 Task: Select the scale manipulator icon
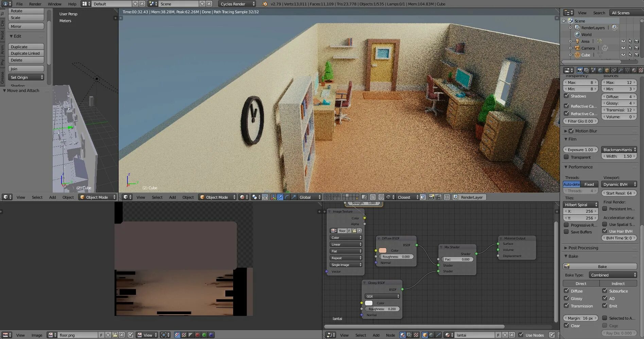point(294,197)
